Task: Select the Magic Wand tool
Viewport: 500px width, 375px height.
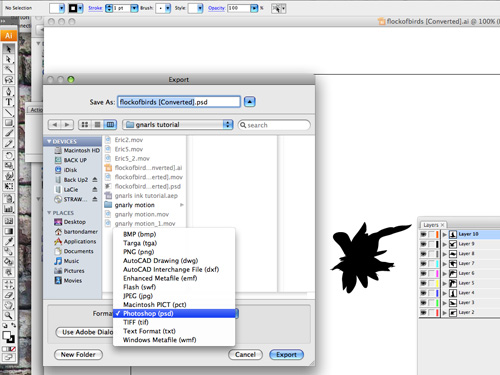Action: (8, 69)
